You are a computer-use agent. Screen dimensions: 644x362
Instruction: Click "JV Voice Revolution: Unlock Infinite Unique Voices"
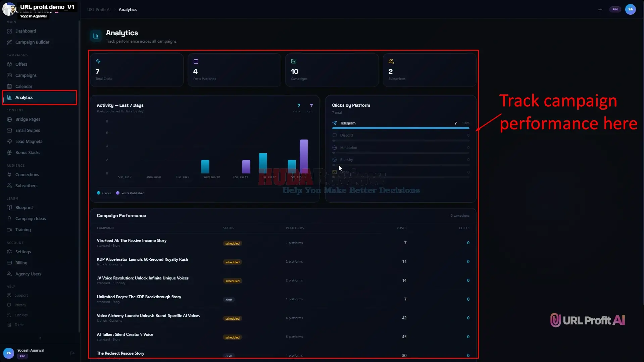[143, 278]
